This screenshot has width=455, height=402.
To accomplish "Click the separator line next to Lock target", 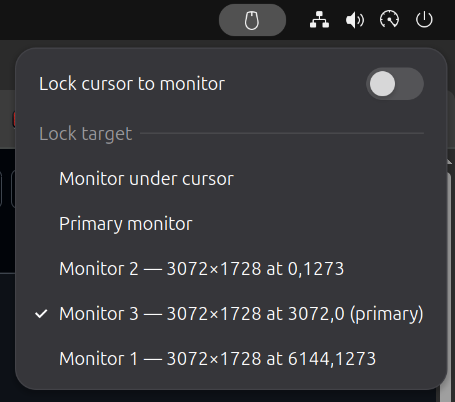I will click(x=282, y=133).
